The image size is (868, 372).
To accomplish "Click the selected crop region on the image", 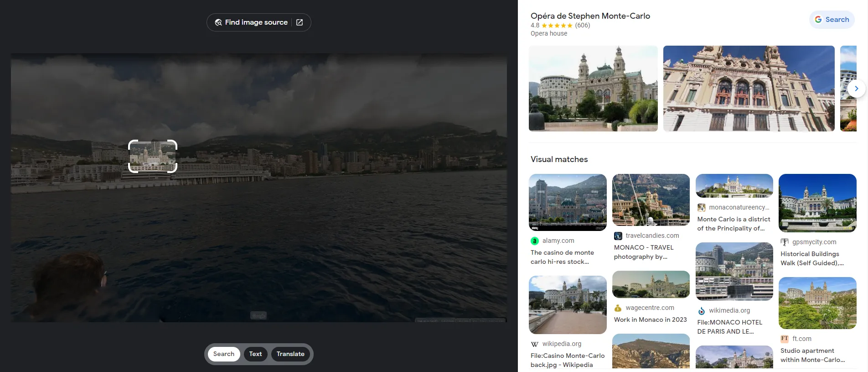I will click(x=153, y=157).
